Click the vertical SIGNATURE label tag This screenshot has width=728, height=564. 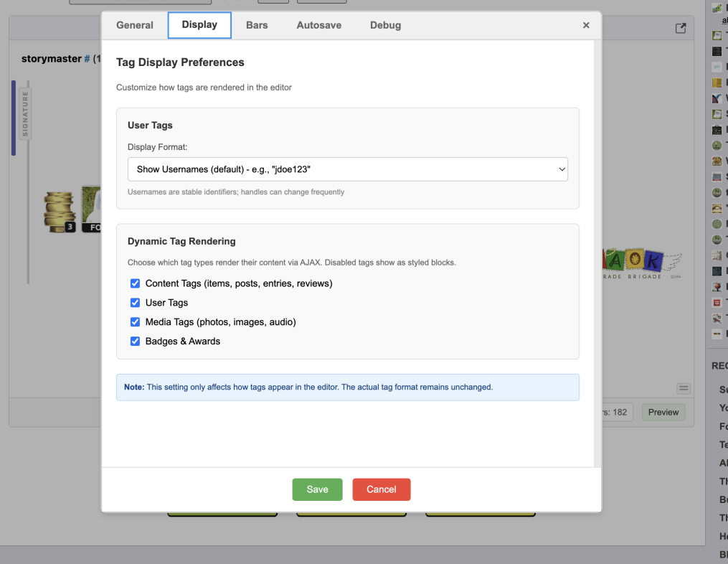pos(26,113)
